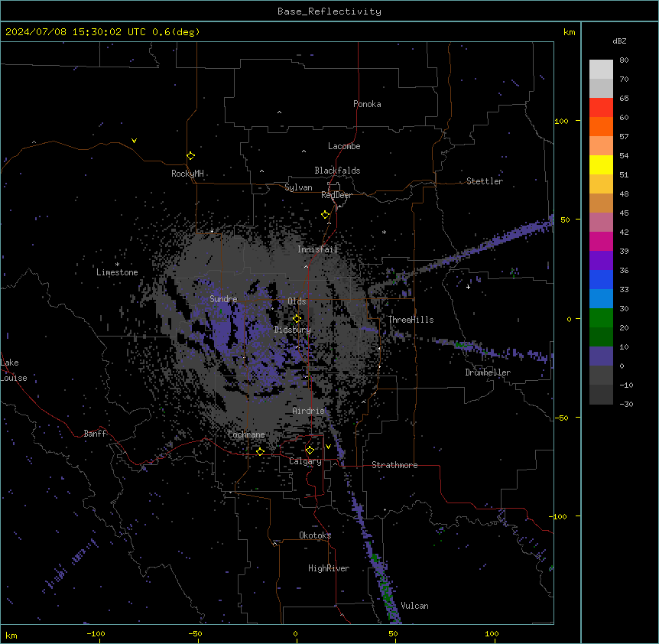Screen dimensions: 659x644
Task: Click the Stettler label
Action: (485, 181)
